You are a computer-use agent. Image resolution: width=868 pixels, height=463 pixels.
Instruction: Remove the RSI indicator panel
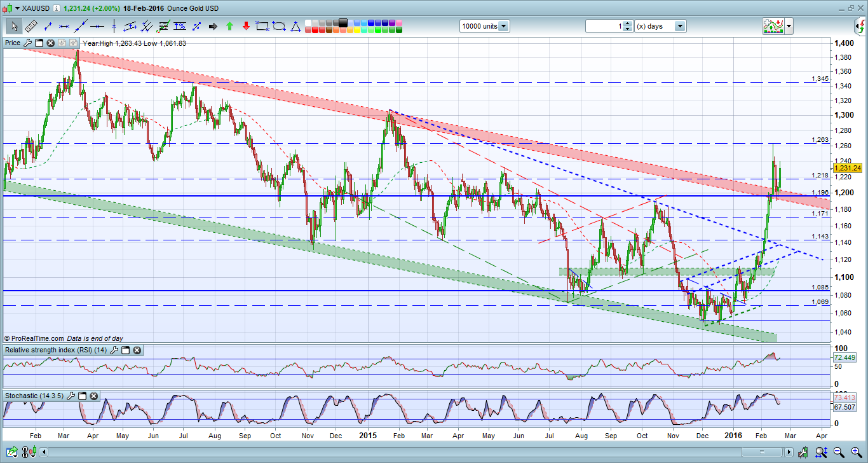tap(137, 350)
